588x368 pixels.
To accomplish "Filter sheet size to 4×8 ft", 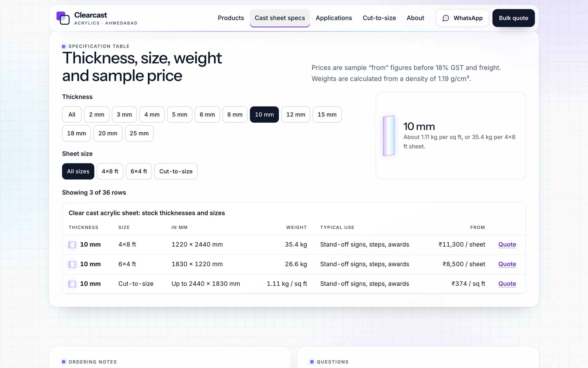I will click(x=110, y=171).
